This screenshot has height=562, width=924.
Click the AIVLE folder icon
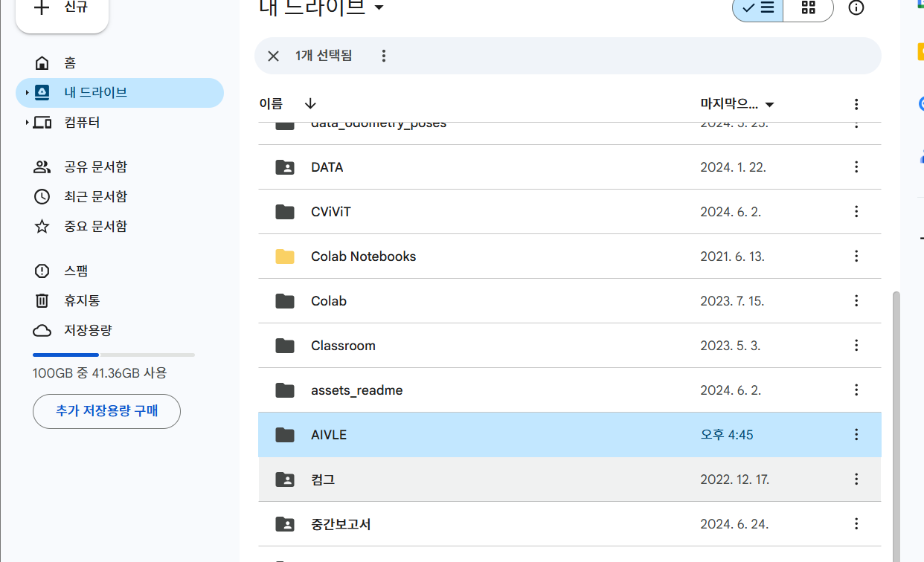(x=285, y=435)
